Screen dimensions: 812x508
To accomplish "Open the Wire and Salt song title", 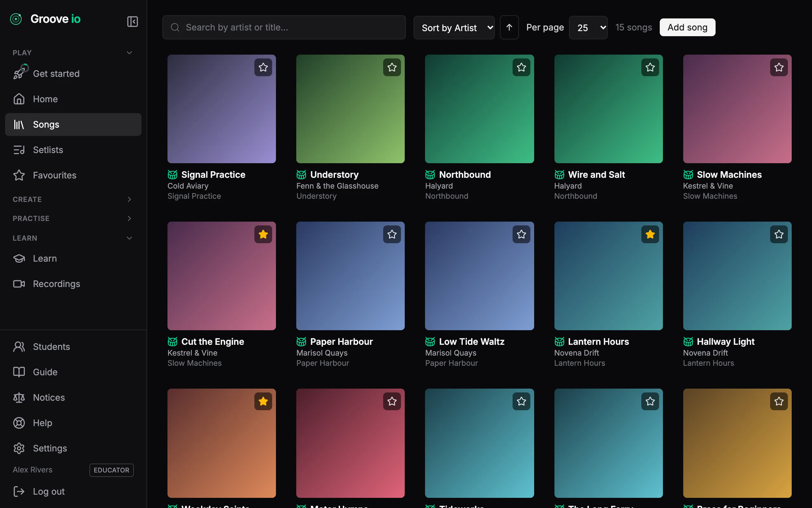I will click(596, 175).
